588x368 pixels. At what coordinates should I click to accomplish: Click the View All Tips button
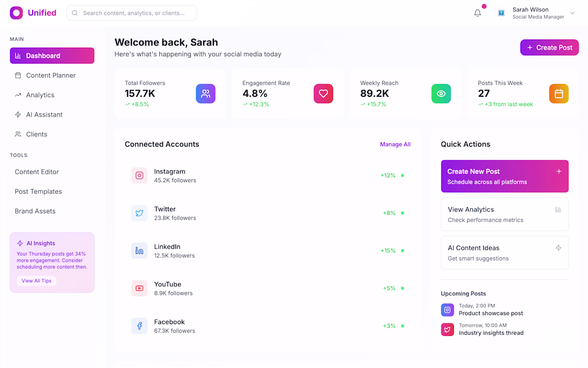coord(36,281)
